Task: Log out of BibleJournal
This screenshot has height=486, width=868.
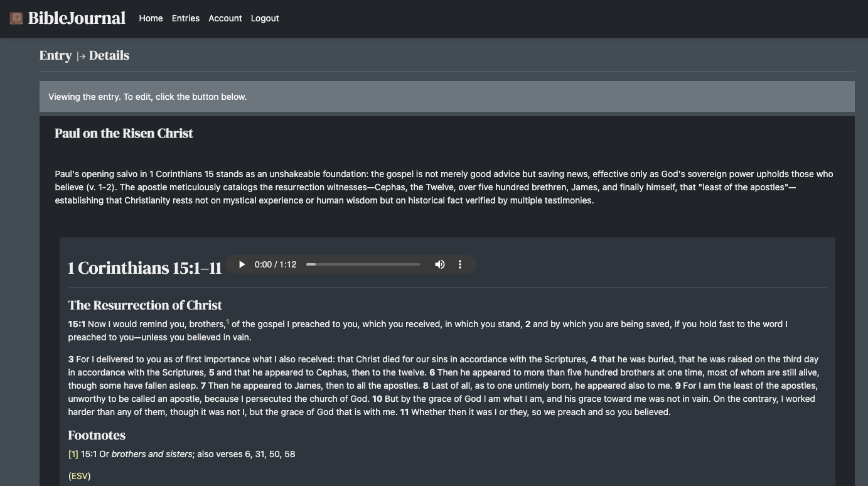Action: 265,18
